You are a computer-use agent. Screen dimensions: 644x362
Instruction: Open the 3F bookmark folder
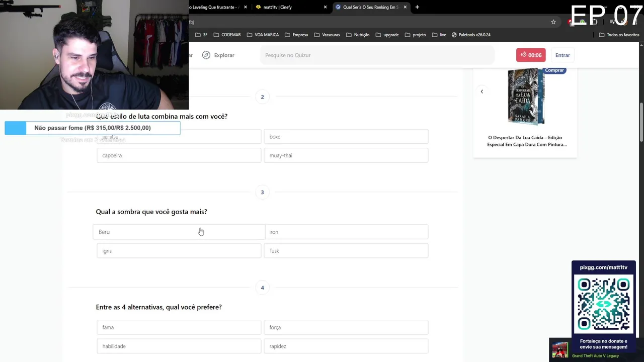(201, 35)
